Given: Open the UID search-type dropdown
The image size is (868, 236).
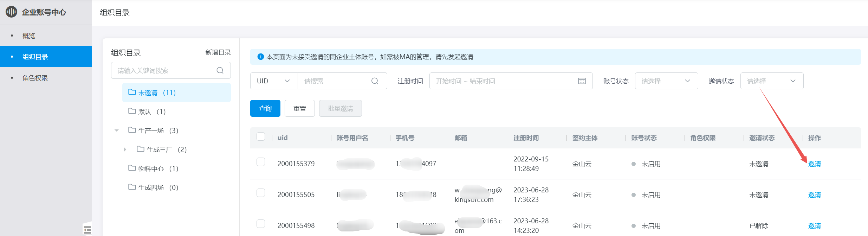Looking at the screenshot, I should tap(274, 81).
